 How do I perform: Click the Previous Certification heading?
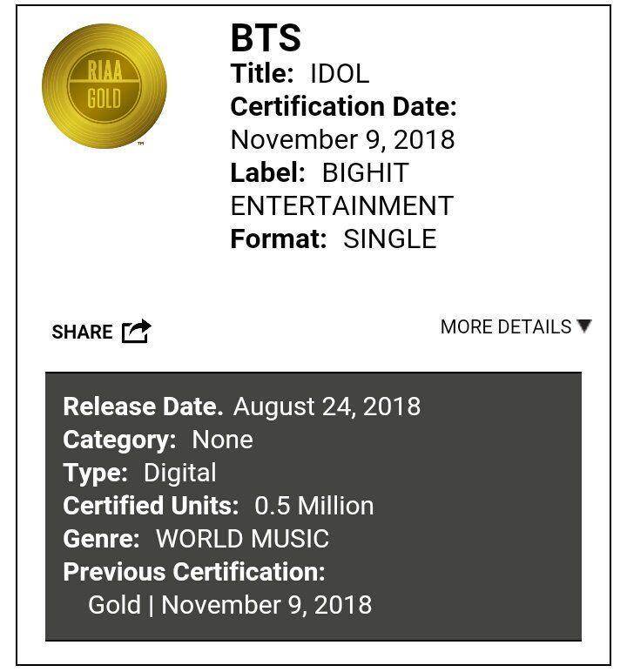[194, 572]
